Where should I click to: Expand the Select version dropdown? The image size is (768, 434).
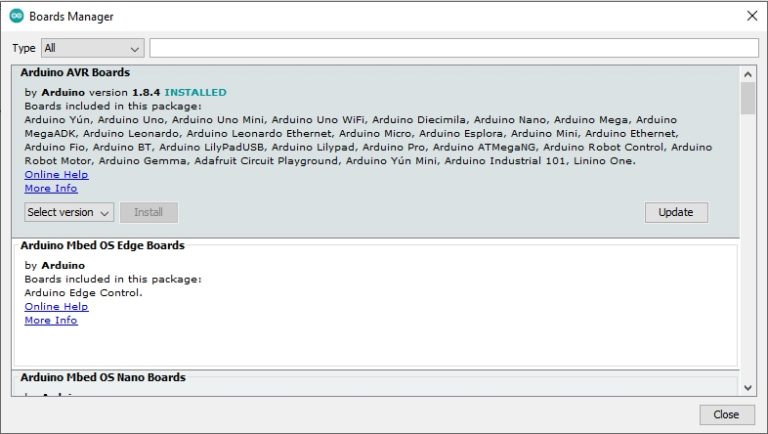coord(69,212)
